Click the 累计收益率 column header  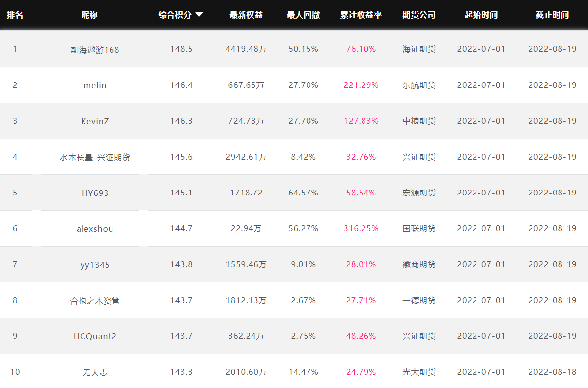tap(361, 15)
